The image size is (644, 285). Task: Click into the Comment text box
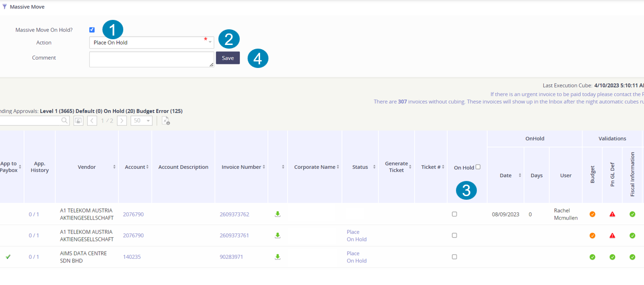tap(151, 59)
